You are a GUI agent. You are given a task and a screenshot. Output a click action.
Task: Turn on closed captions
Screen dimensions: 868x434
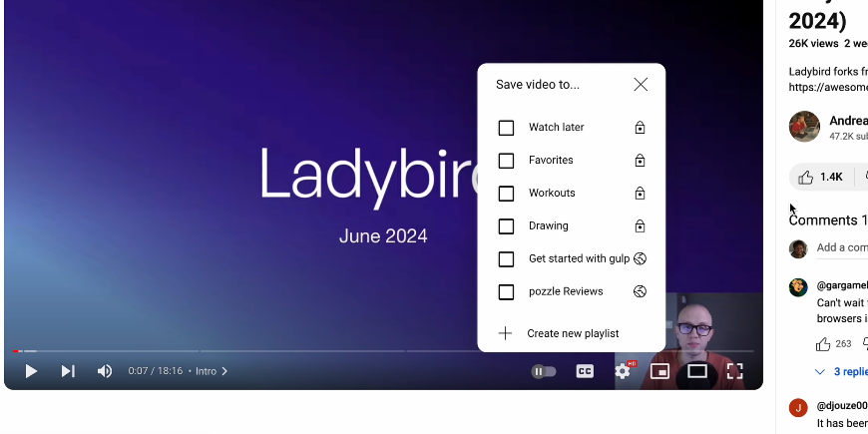point(585,371)
